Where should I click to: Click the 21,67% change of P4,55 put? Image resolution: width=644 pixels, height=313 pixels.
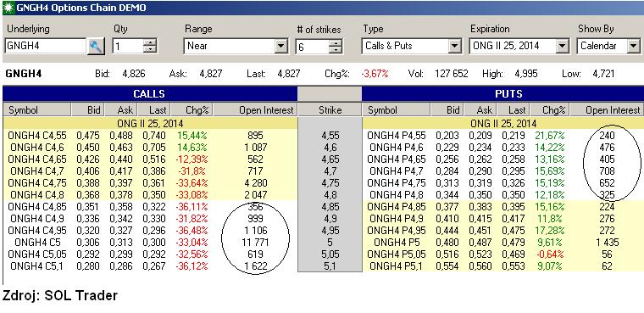[x=550, y=136]
